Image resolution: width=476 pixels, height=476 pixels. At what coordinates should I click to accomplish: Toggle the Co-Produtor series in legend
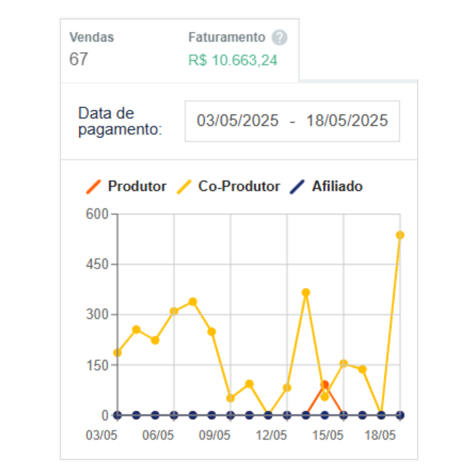pyautogui.click(x=228, y=186)
